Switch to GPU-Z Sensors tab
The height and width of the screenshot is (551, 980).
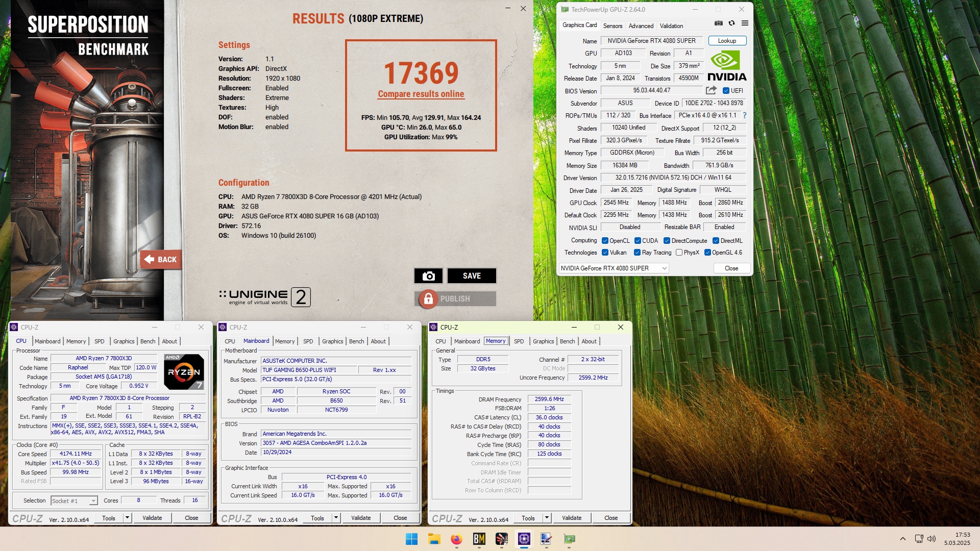(612, 26)
